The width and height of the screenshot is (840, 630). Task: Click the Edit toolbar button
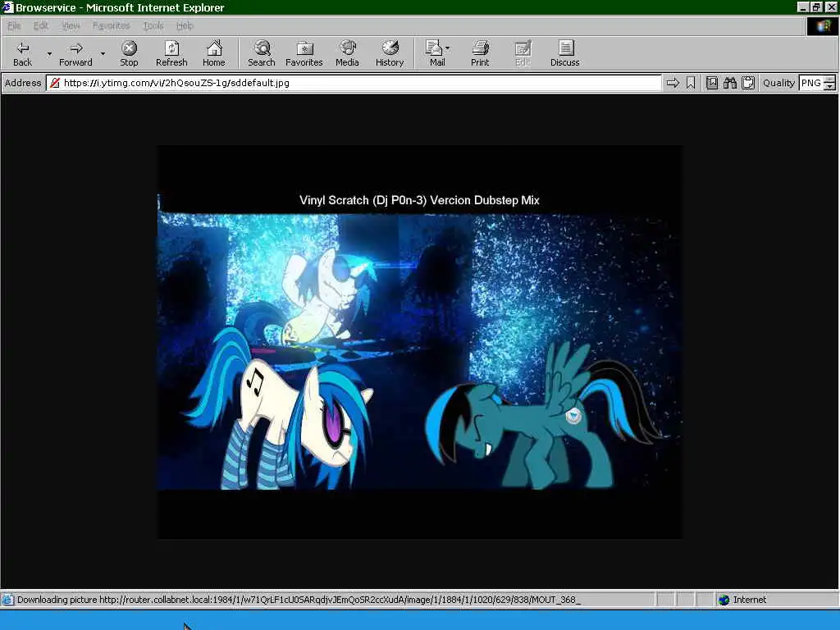[523, 53]
